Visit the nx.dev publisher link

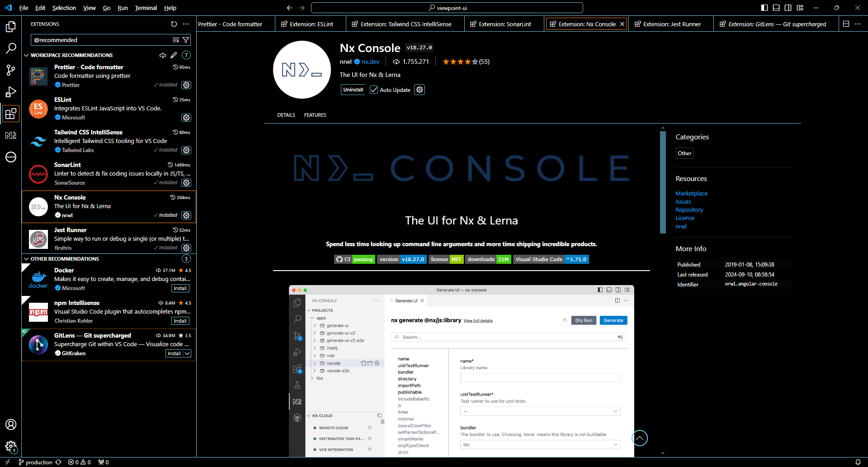pos(370,62)
